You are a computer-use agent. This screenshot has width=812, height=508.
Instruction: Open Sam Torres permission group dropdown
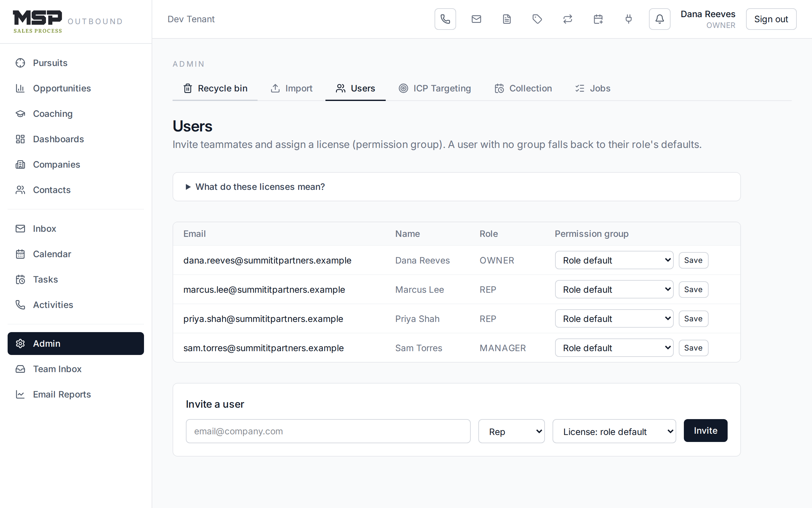click(x=614, y=348)
